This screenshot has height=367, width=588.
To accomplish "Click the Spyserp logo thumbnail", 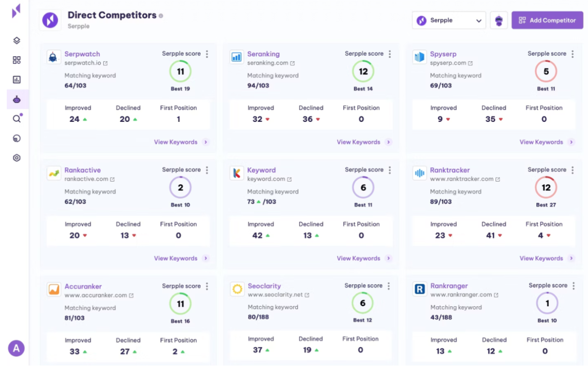I will pos(419,57).
